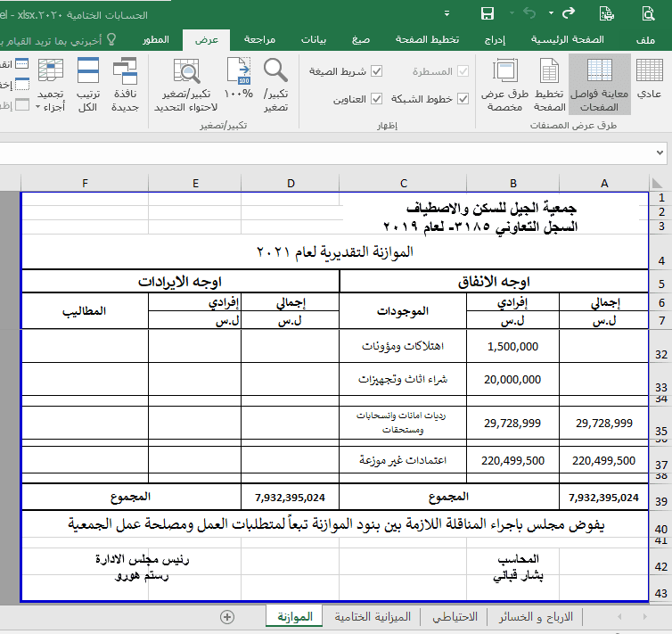The height and width of the screenshot is (634, 672).
Task: Click the Select All corner triangle
Action: tap(657, 184)
